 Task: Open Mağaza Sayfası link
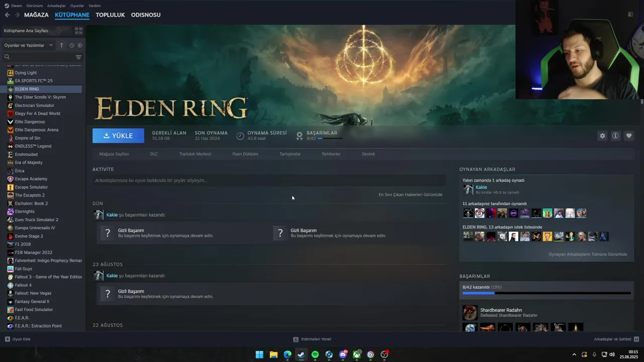click(x=114, y=154)
